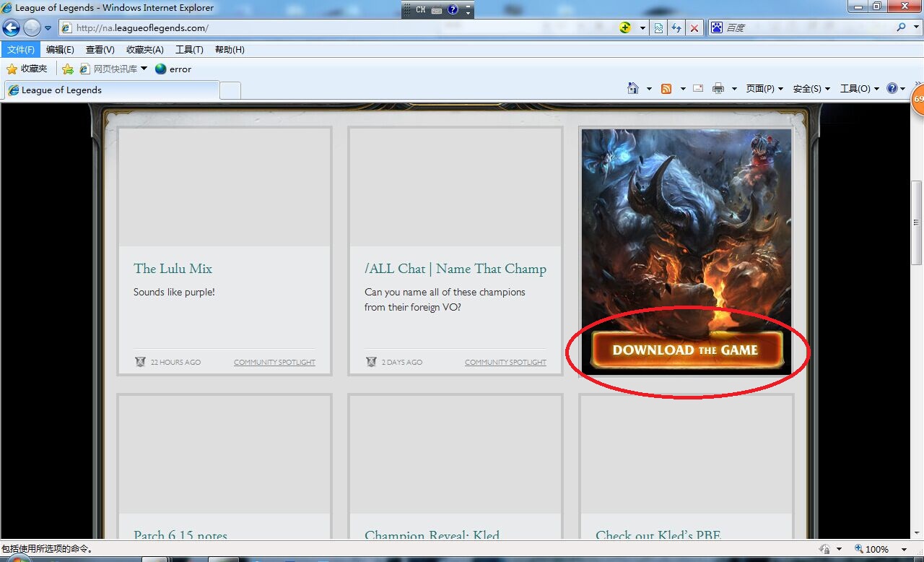Click the champion artwork above Download button
The image size is (924, 562).
pyautogui.click(x=687, y=230)
